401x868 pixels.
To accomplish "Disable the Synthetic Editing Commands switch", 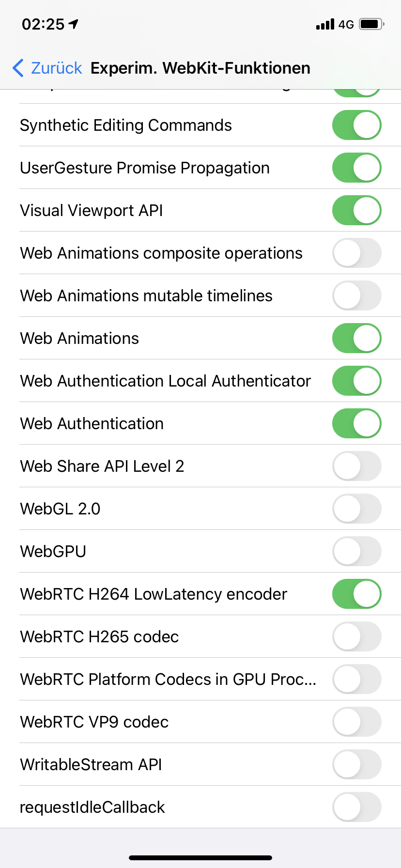I will click(356, 125).
